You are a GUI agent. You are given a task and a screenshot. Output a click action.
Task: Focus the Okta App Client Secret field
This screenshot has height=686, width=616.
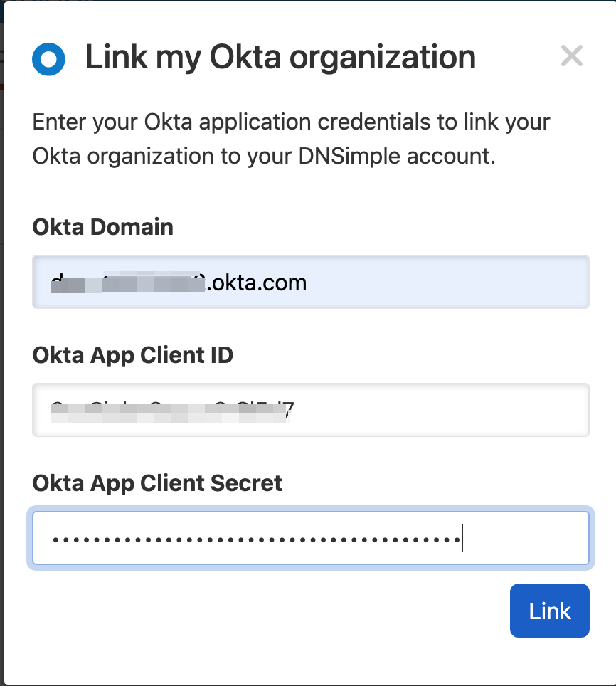(x=310, y=538)
